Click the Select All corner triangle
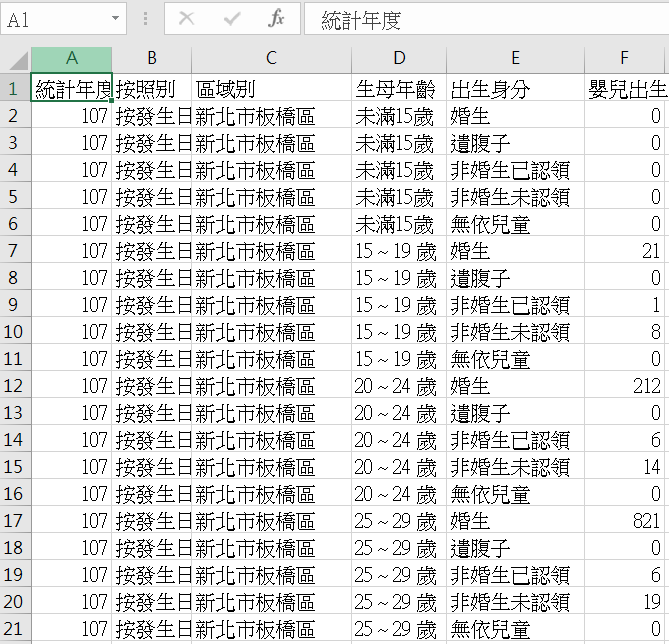669x644 pixels. tap(15, 59)
